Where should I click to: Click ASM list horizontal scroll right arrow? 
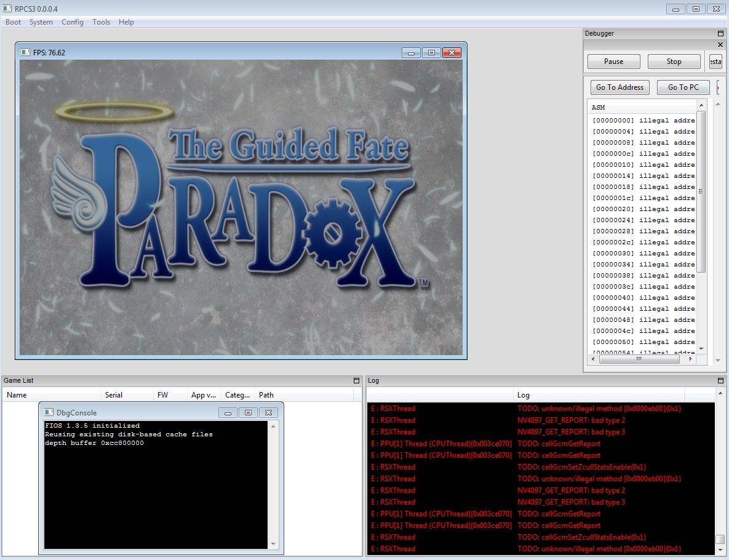[x=690, y=359]
